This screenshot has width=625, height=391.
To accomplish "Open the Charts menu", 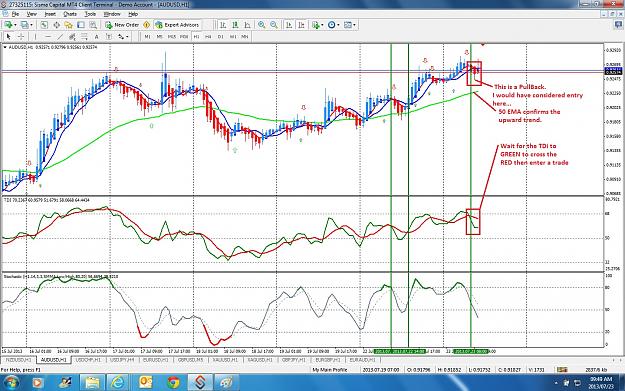I will pyautogui.click(x=70, y=14).
